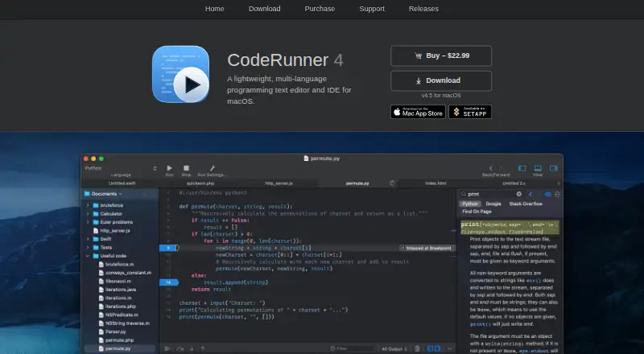Toggle the bottom console view icon
644x354 pixels.
tap(538, 168)
